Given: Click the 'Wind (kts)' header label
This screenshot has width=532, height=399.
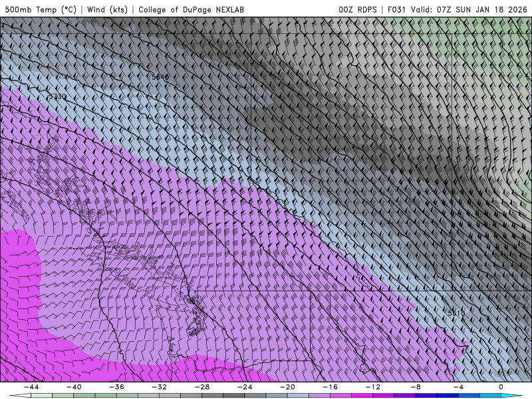Looking at the screenshot, I should coord(107,9).
